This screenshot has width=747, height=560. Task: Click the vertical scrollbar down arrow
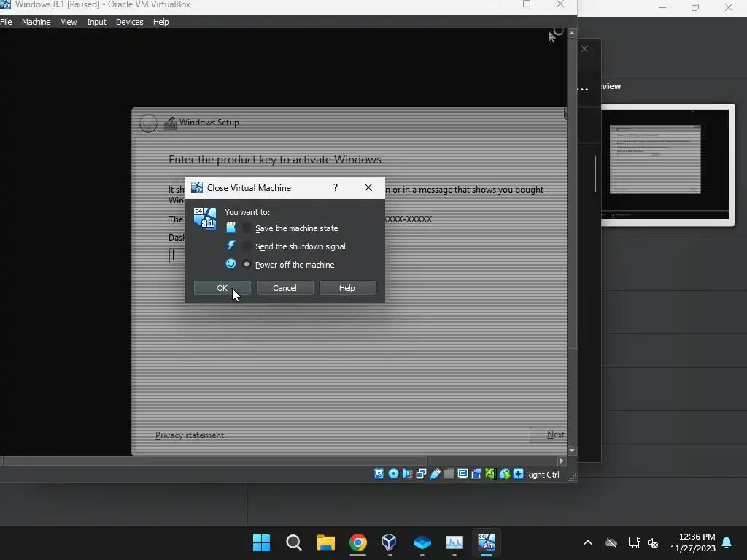coord(572,451)
